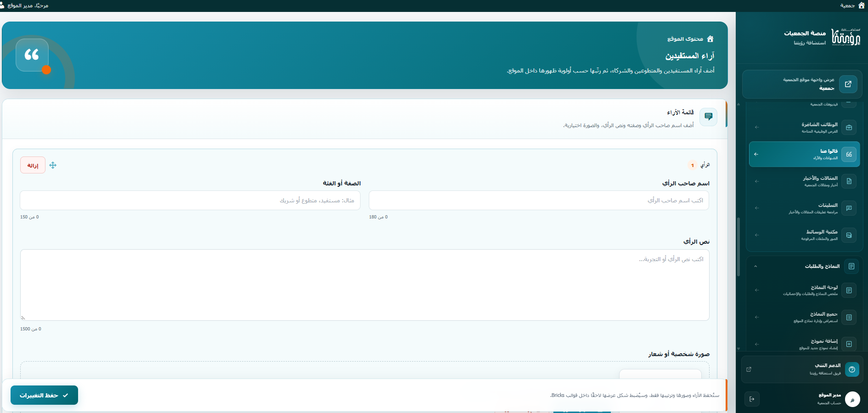Screen dimensions: 868x413
Task: Open the مكتبة الوسائط media library icon
Action: pyautogui.click(x=849, y=235)
